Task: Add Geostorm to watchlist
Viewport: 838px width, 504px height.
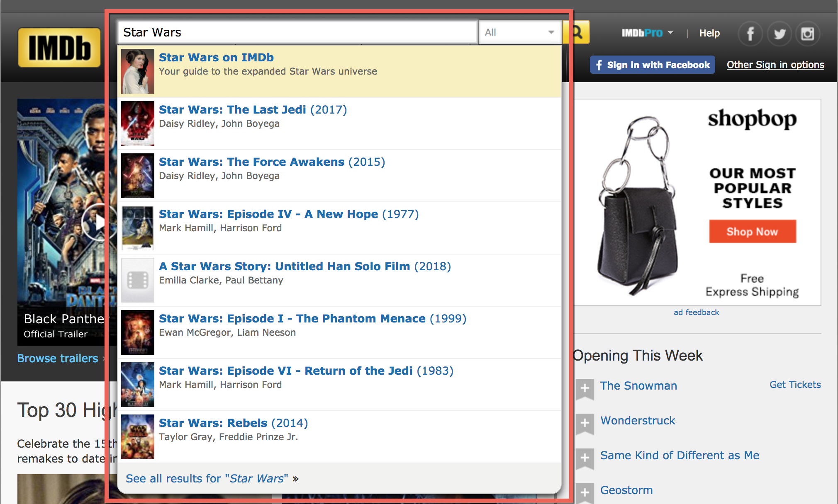Action: (585, 492)
